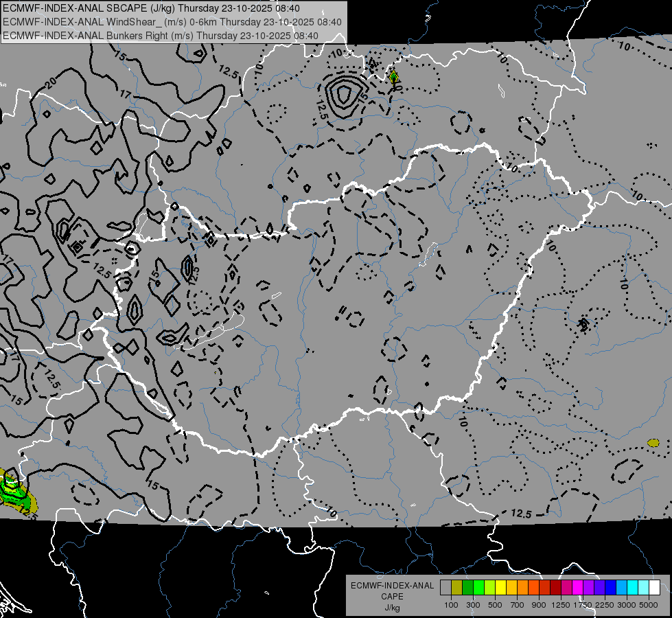Select the cyan legend swatch
Viewport: 672px width, 618px height.
tap(633, 587)
